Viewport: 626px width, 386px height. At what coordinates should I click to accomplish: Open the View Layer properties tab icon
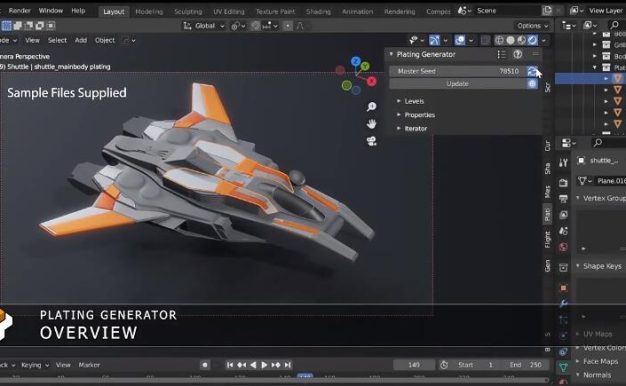[x=563, y=215]
